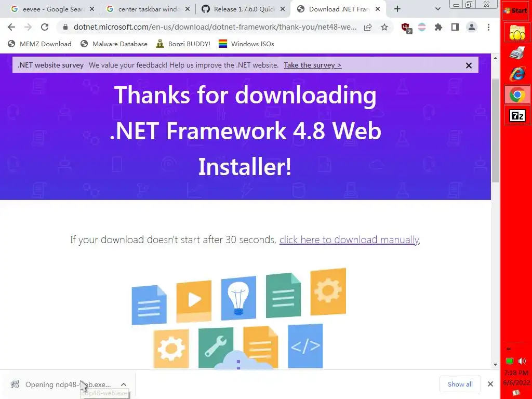The height and width of the screenshot is (399, 532).
Task: Close the downloads bar
Action: [490, 384]
